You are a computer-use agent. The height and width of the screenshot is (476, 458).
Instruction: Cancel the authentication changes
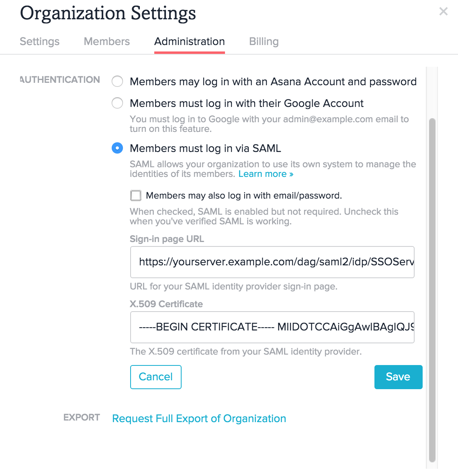[156, 377]
